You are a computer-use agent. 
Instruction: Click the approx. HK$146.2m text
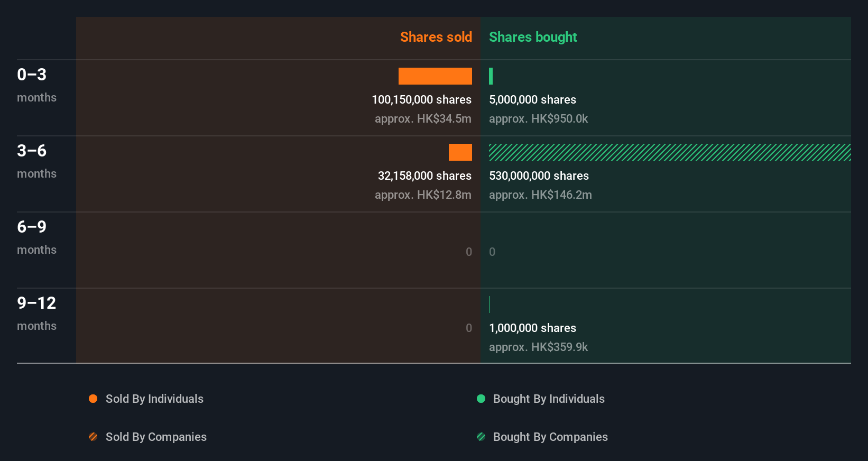coord(540,195)
